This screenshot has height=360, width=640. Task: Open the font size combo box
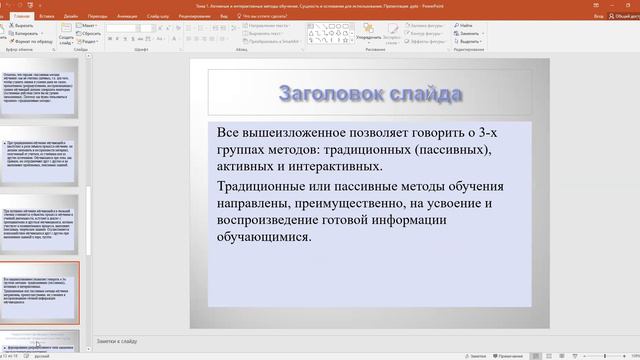pos(149,28)
